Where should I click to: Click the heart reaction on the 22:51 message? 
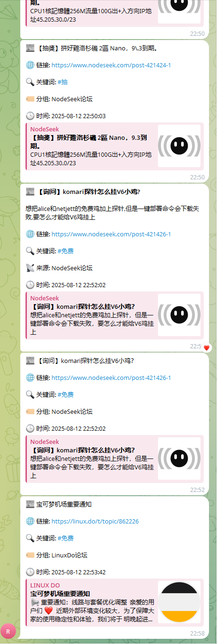[206, 347]
